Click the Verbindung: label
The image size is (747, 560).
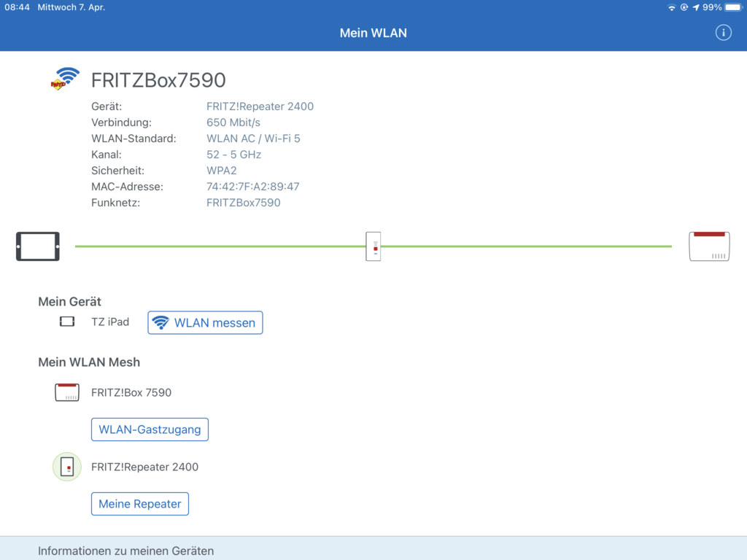[x=122, y=122]
